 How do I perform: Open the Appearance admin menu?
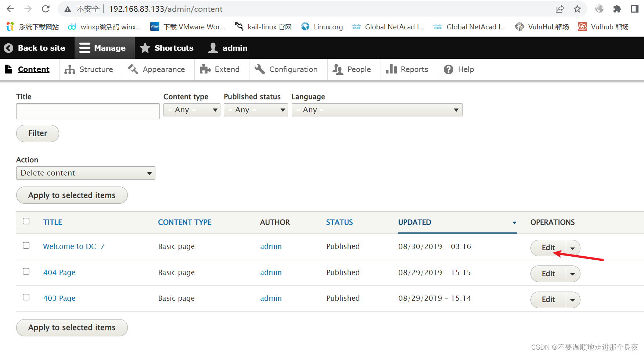tap(156, 69)
